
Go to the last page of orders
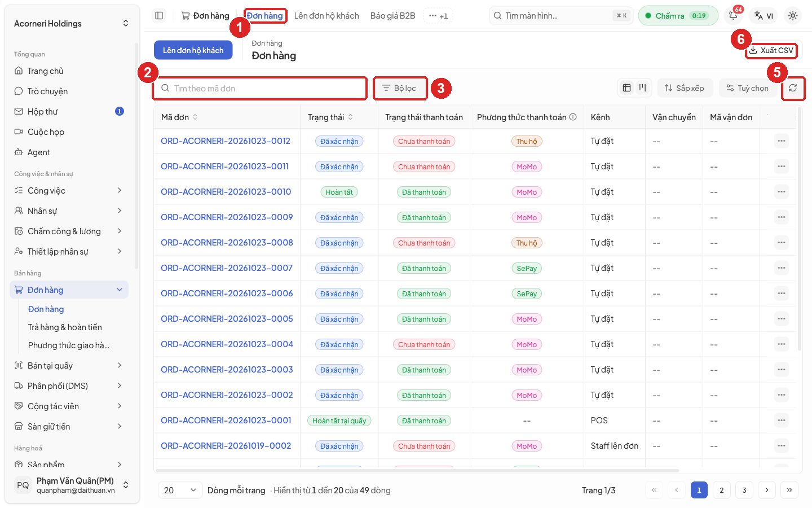click(789, 490)
